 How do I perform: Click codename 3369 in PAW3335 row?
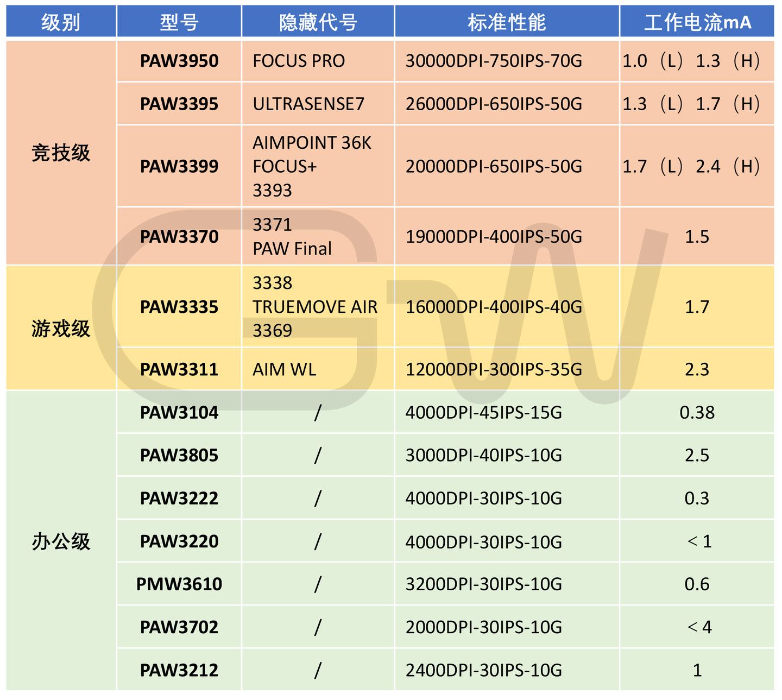pyautogui.click(x=273, y=330)
